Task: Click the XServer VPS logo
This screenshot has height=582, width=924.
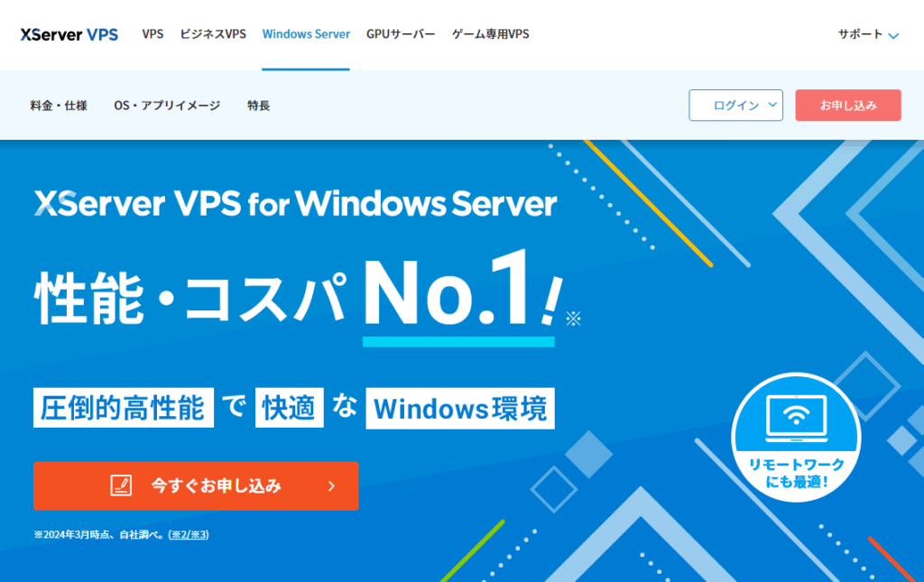Action: click(x=69, y=34)
